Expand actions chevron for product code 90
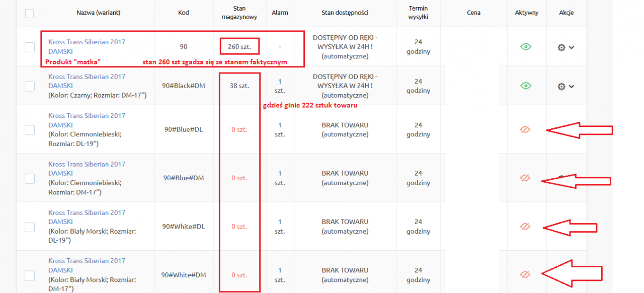The width and height of the screenshot is (644, 293). [x=572, y=47]
